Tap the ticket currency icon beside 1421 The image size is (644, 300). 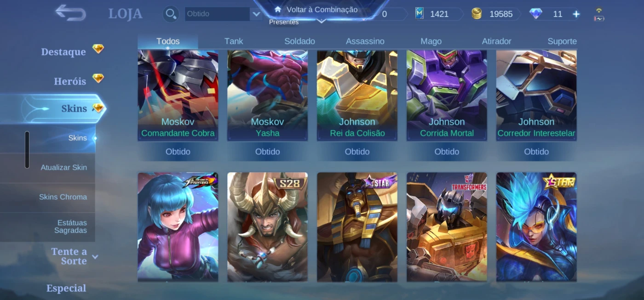pyautogui.click(x=419, y=14)
